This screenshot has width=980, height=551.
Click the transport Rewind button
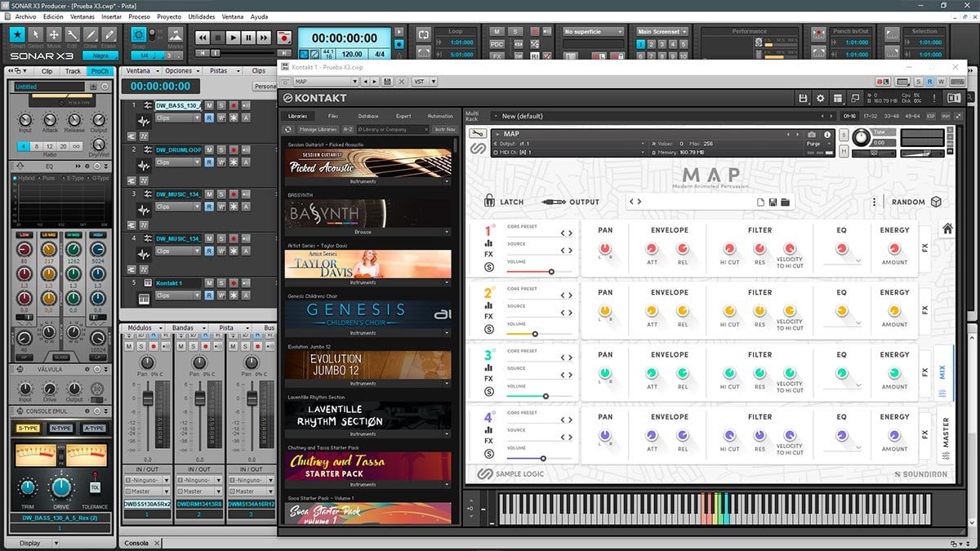(x=202, y=38)
